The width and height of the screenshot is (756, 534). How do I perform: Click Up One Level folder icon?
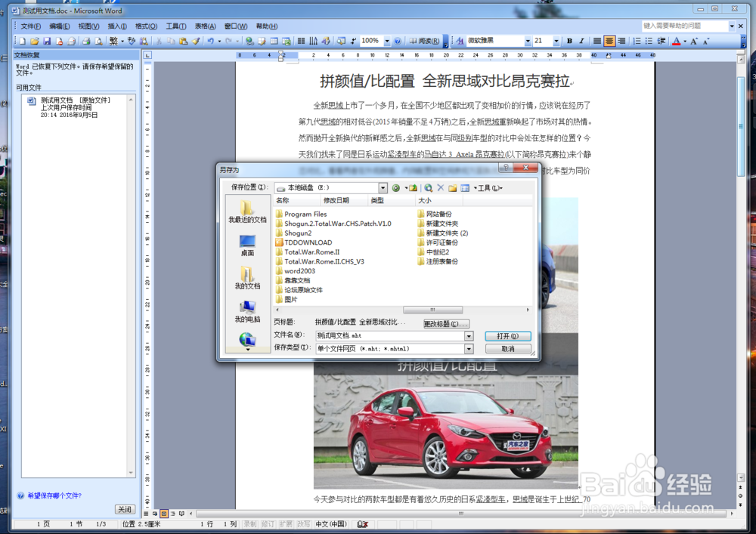point(413,188)
